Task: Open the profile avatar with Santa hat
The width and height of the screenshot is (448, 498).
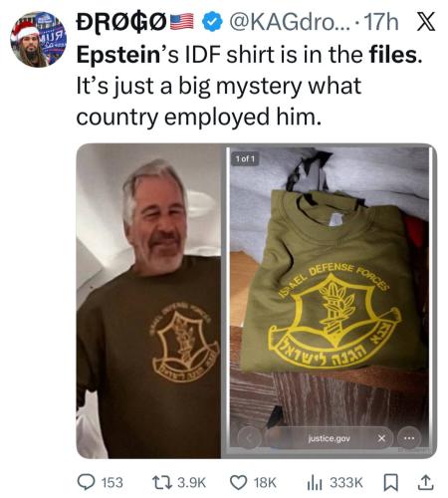Action: click(39, 40)
